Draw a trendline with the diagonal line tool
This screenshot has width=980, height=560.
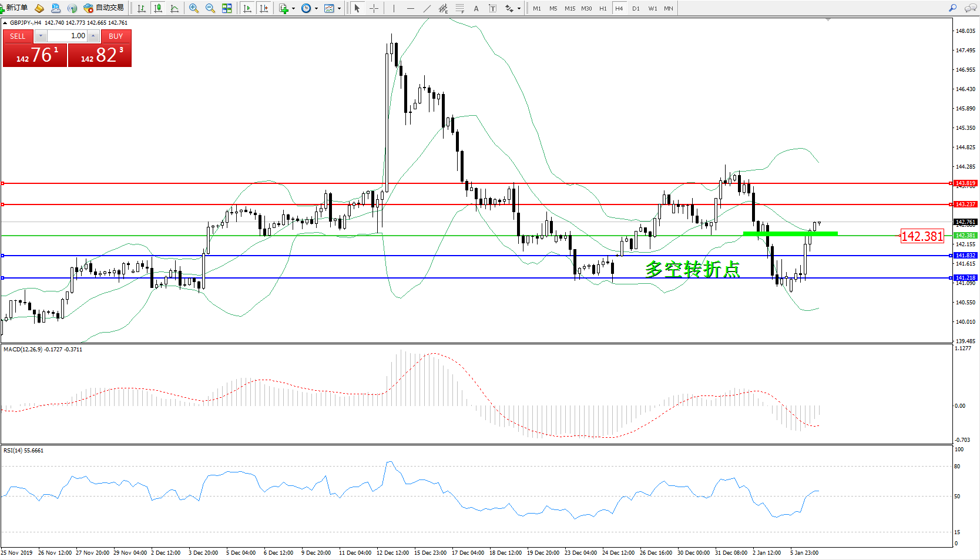coord(427,8)
